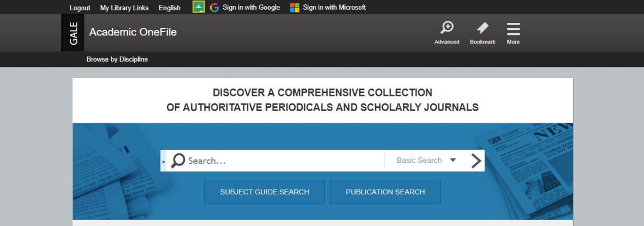Screen dimensions: 644x226
Task: Click the Logout link
Action: (80, 8)
